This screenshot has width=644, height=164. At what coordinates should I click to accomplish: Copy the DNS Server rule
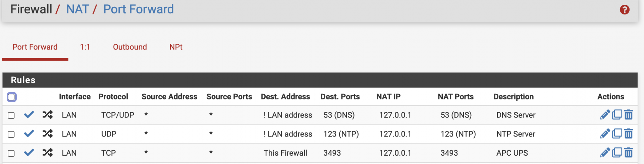click(x=617, y=115)
